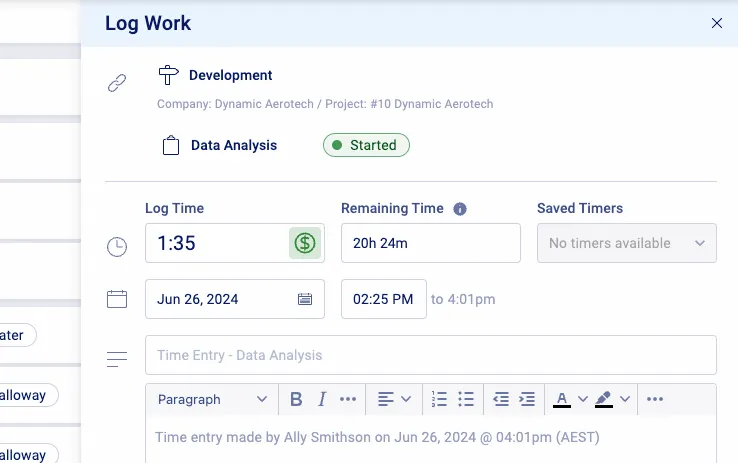Image resolution: width=738 pixels, height=463 pixels.
Task: Open the font color dropdown arrow
Action: pos(583,399)
